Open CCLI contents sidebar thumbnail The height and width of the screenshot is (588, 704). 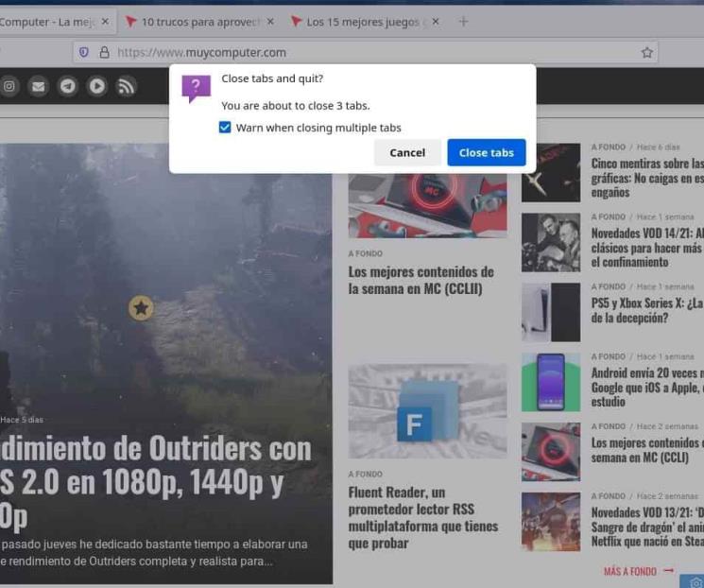click(x=551, y=452)
